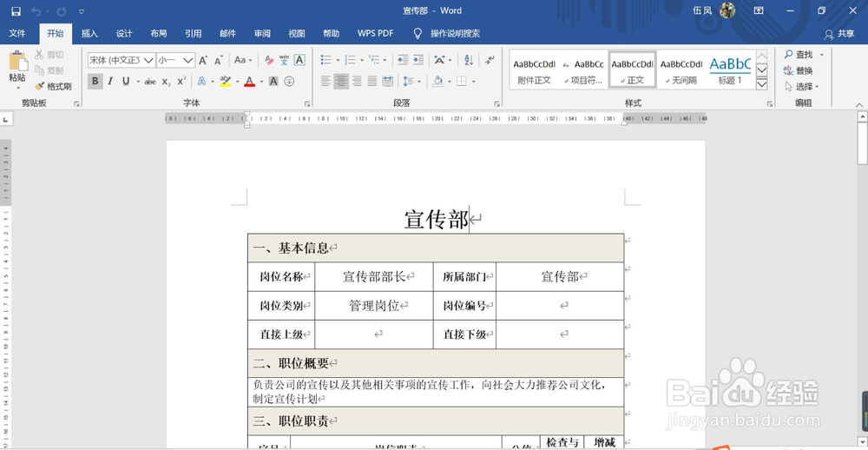868x450 pixels.
Task: Expand the styles gallery more arrow
Action: click(762, 84)
